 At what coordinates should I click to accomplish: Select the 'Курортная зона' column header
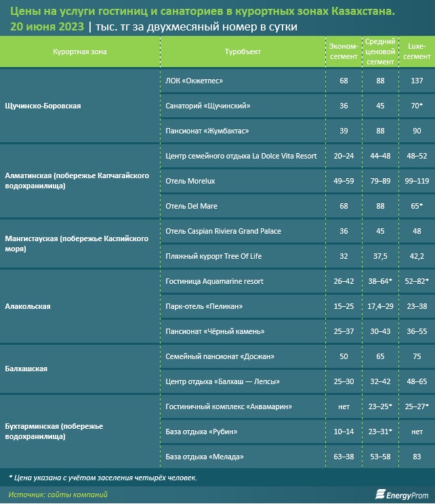(80, 51)
